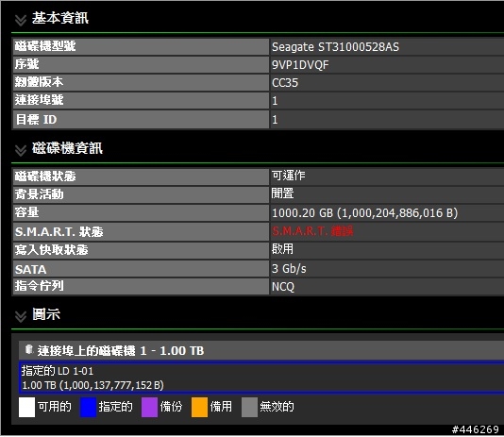Click the 容量 label
The width and height of the screenshot is (504, 437).
[x=27, y=212]
